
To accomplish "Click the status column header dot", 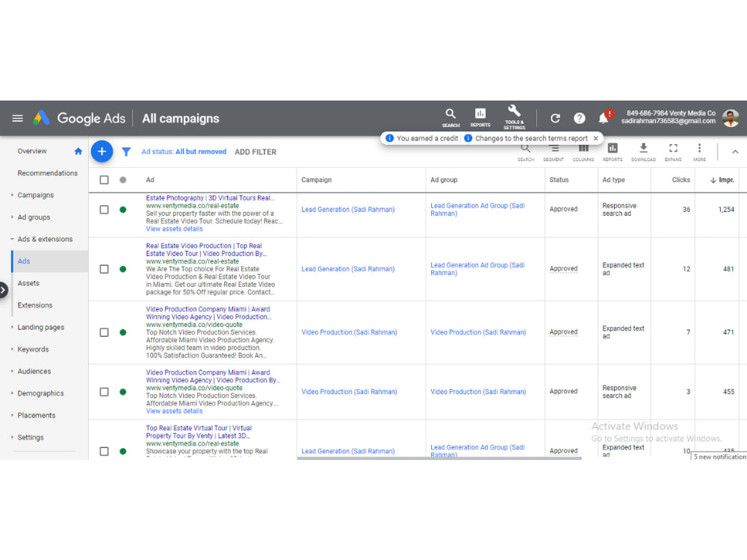I will 123,180.
